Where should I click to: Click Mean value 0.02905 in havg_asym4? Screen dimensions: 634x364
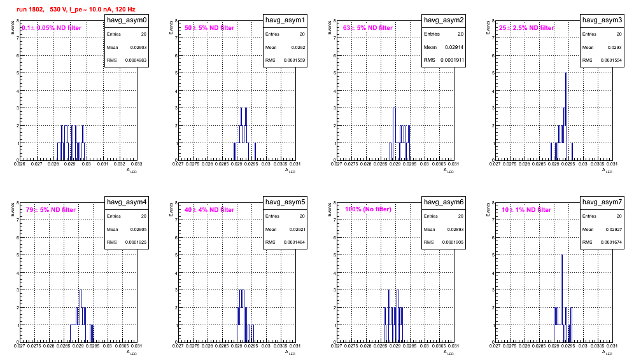pyautogui.click(x=138, y=229)
